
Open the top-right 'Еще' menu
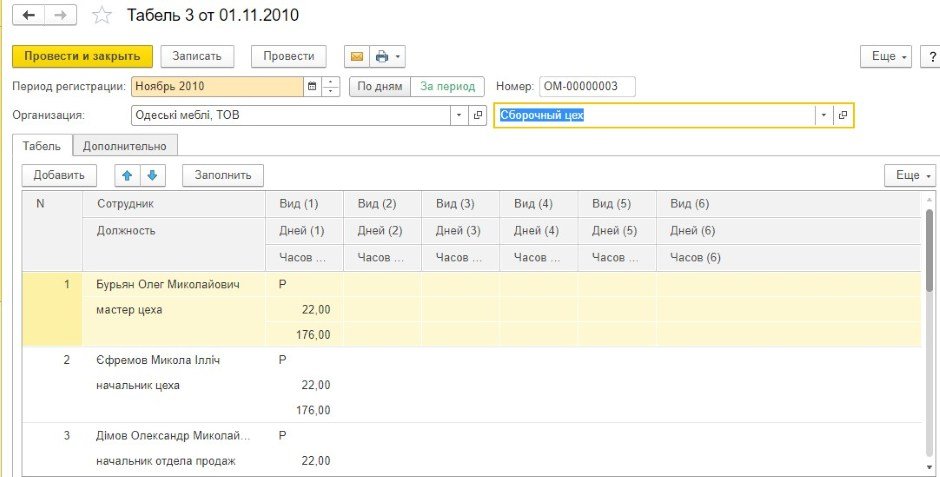pos(888,57)
